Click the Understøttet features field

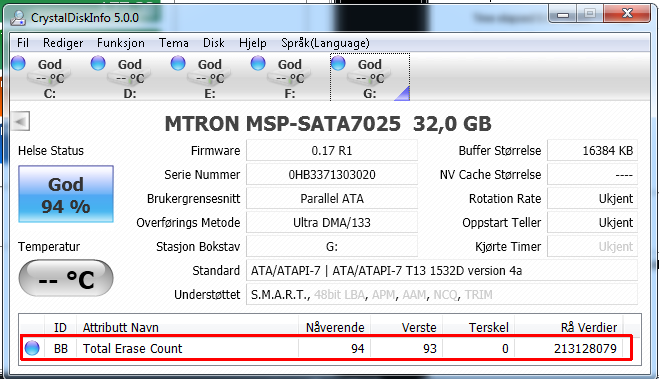(442, 295)
